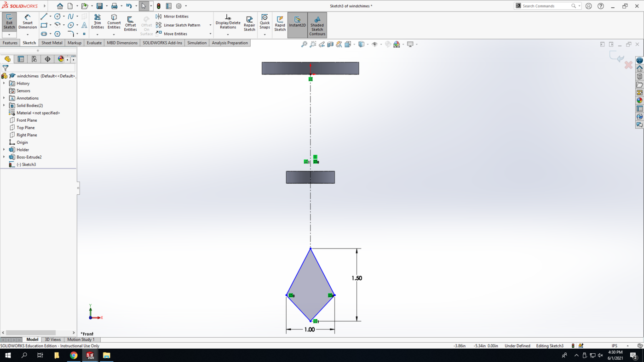The image size is (644, 362).
Task: Select (-) Sketch3 in the tree
Action: point(26,164)
